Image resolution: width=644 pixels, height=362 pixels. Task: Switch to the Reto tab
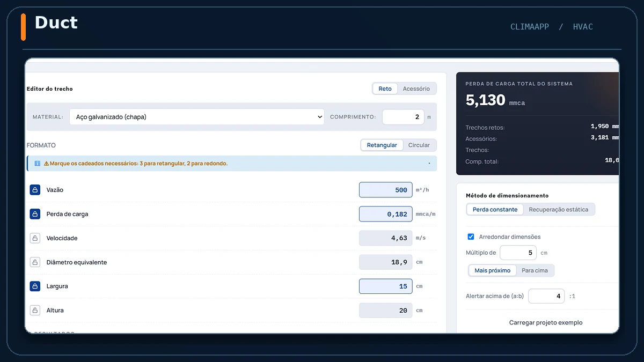pyautogui.click(x=385, y=88)
